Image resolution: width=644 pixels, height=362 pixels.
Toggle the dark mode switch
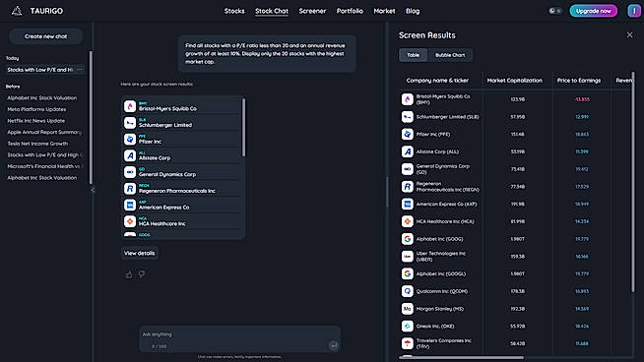tap(555, 11)
